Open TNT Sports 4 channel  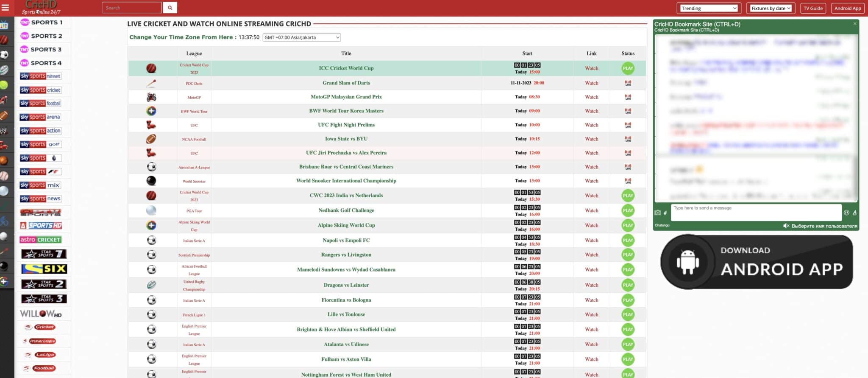(x=42, y=63)
